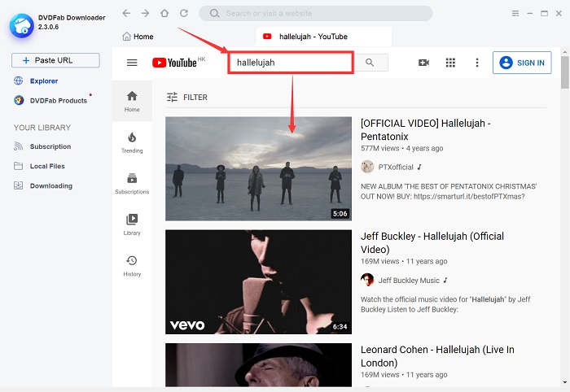Click the PTXofficial channel avatar
Viewport: 570px width, 392px height.
coord(367,167)
